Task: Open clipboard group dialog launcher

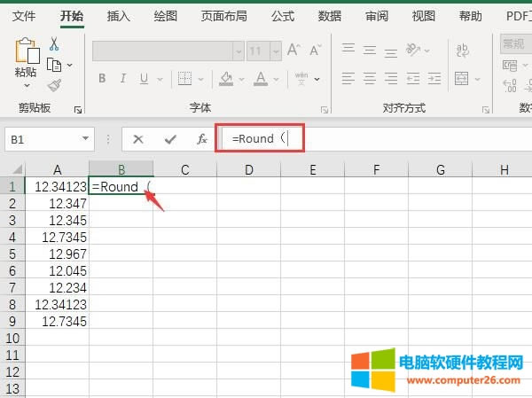Action: [78, 110]
